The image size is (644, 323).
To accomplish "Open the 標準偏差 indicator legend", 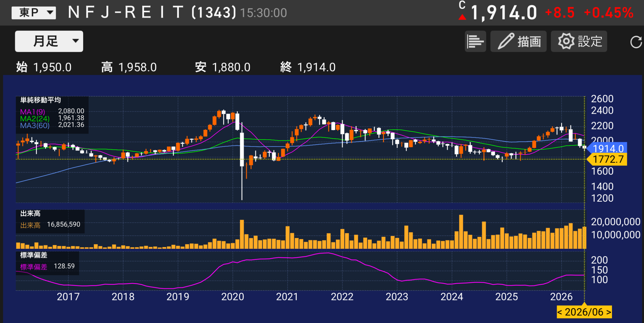I will (33, 255).
